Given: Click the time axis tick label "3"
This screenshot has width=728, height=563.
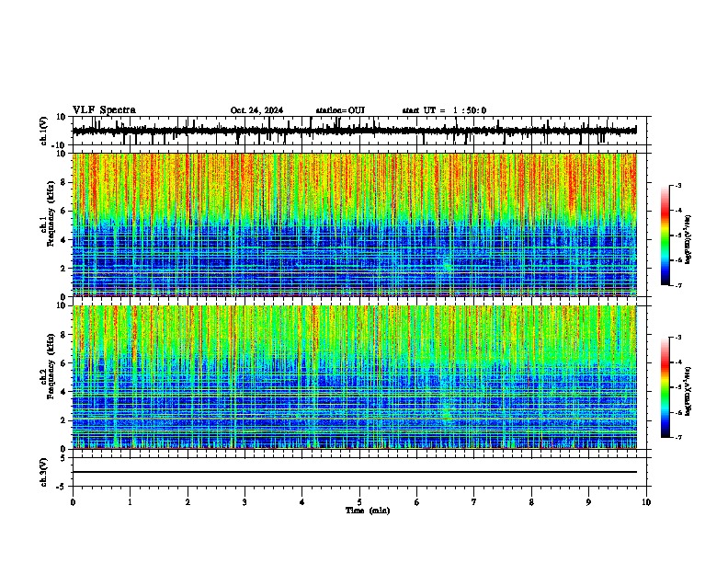Looking at the screenshot, I should coord(245,502).
